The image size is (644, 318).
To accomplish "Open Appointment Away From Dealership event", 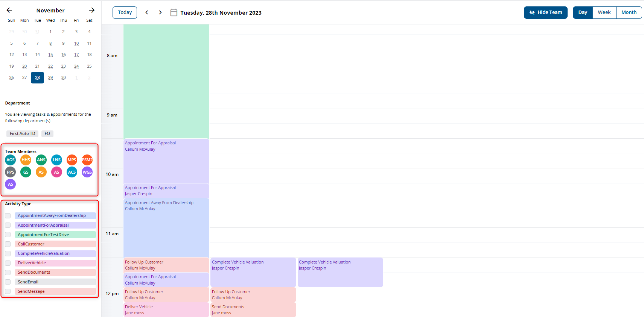I will (x=166, y=227).
